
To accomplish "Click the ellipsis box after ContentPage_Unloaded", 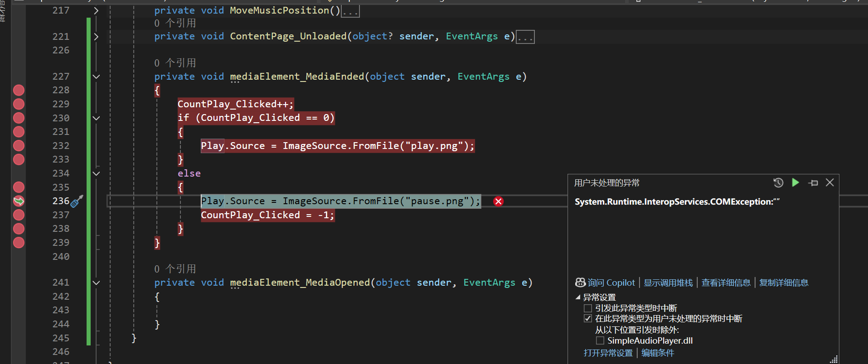I will click(x=525, y=37).
